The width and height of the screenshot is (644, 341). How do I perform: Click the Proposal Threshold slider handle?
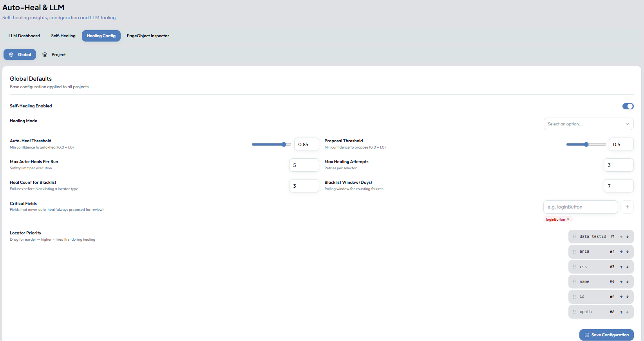pos(586,145)
